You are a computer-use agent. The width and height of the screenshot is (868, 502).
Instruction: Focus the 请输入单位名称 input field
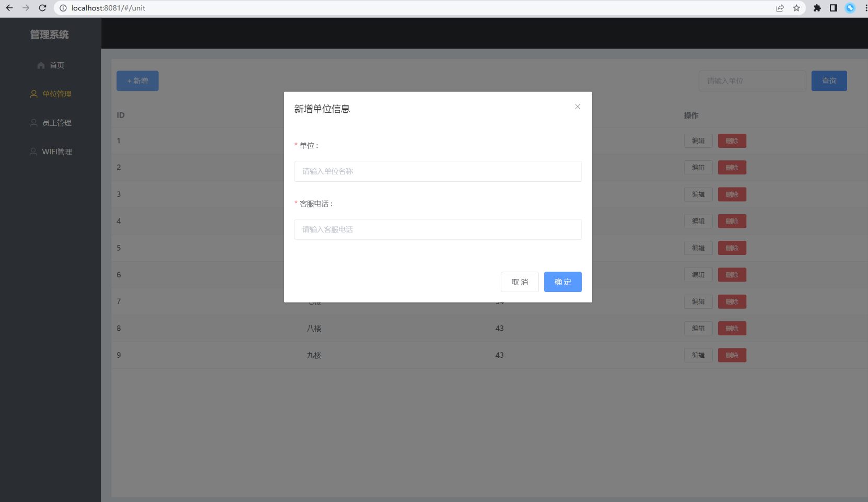pyautogui.click(x=438, y=171)
